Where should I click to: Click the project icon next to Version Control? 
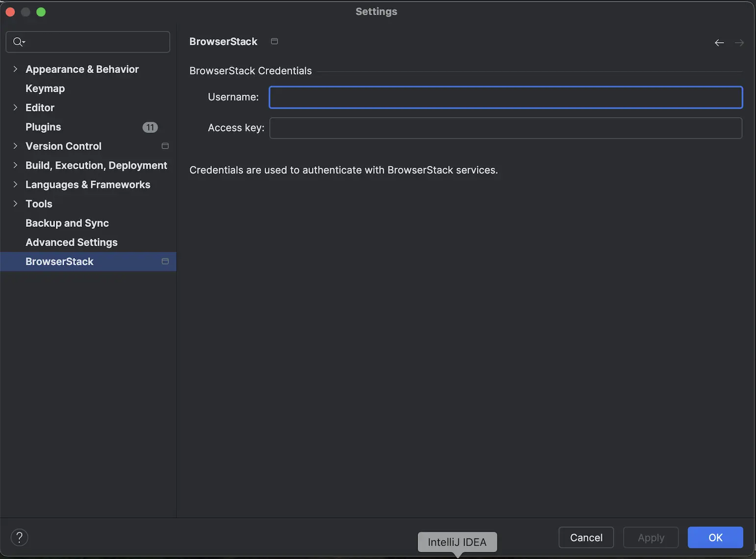(165, 146)
